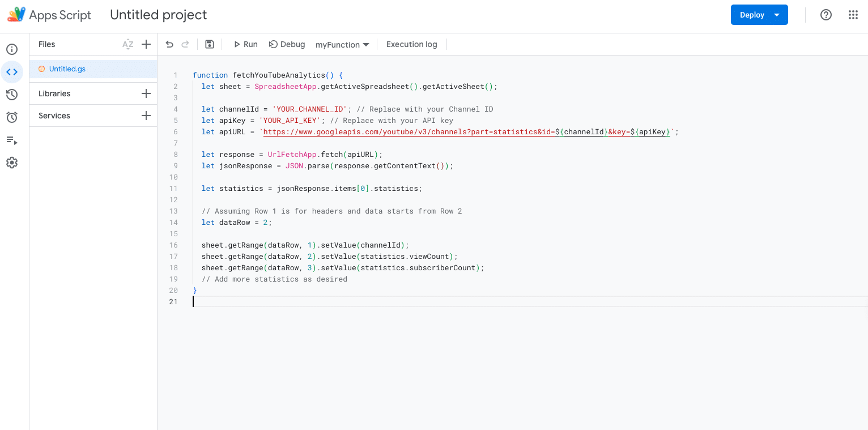Click the statistics.subscriberCount text in line 18
Screen dimensions: 868x430
click(x=418, y=268)
